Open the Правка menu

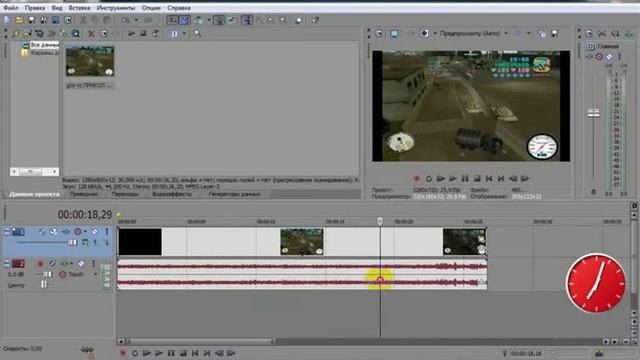35,8
